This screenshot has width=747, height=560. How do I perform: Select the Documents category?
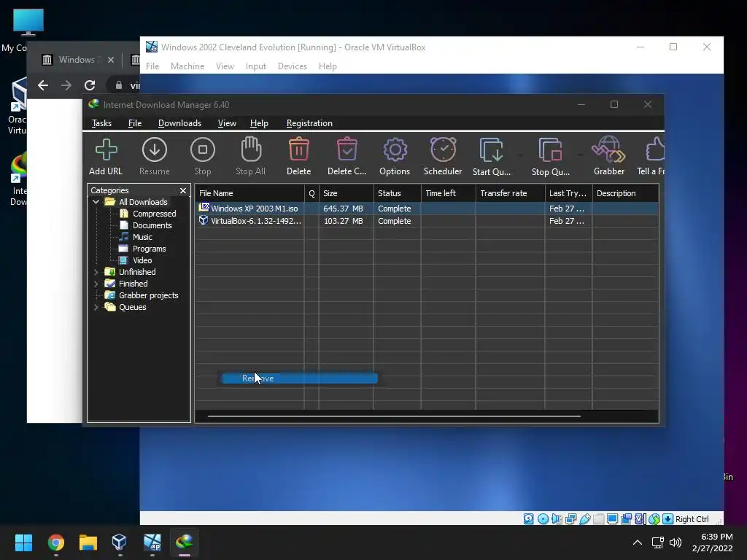pyautogui.click(x=152, y=225)
